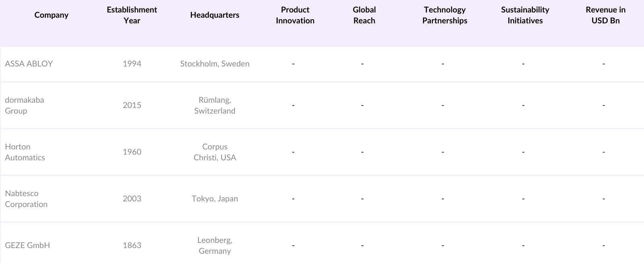Open the dormakaba Group company link
The height and width of the screenshot is (263, 644).
(25, 105)
